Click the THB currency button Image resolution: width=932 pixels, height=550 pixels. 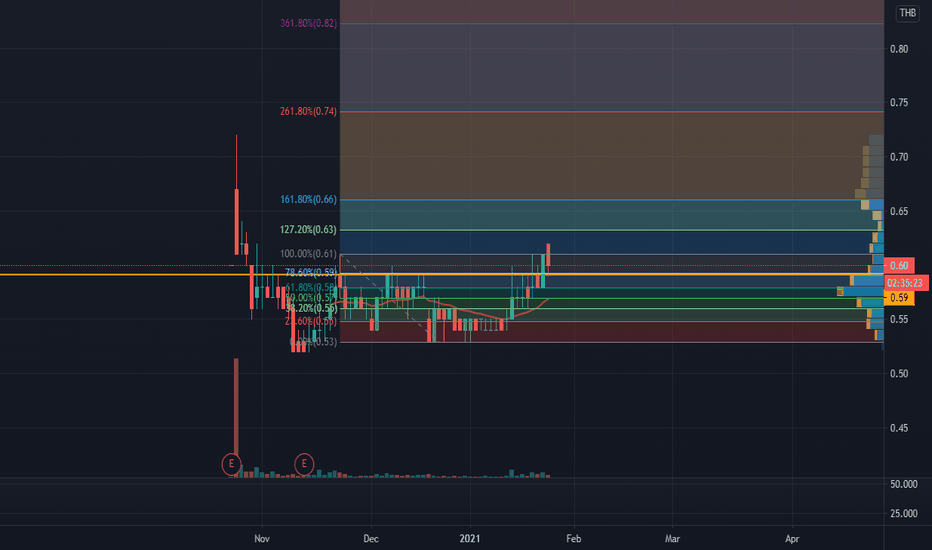click(907, 13)
